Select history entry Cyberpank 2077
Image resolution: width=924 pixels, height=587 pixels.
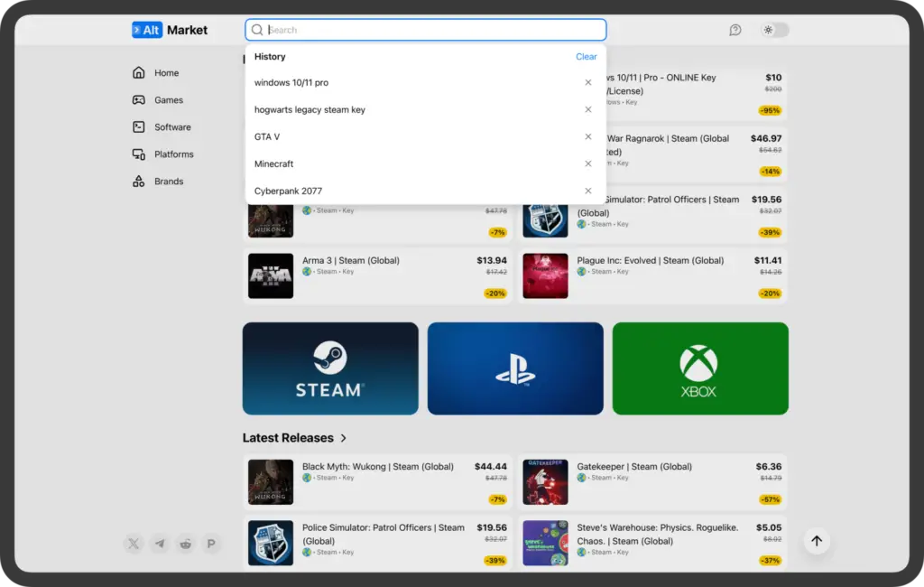pyautogui.click(x=288, y=191)
